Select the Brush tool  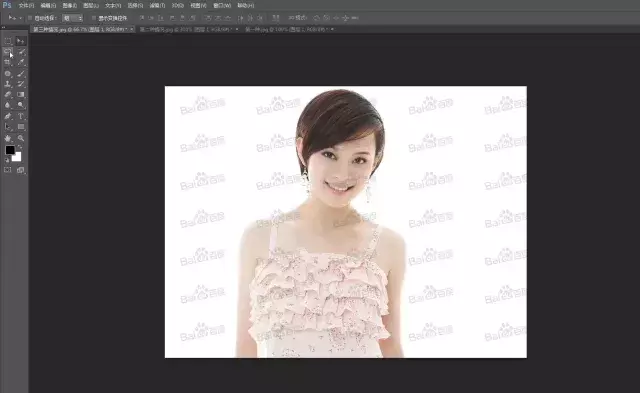(x=20, y=73)
